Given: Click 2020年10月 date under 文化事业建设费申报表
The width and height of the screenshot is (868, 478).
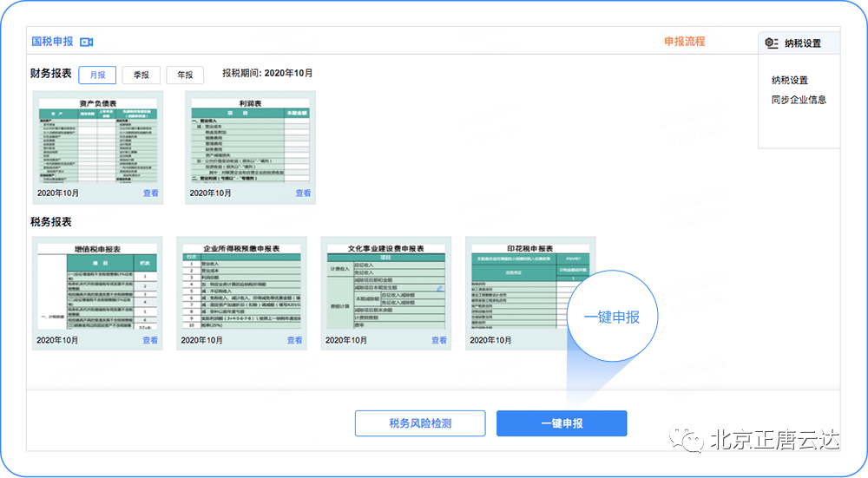Looking at the screenshot, I should pyautogui.click(x=346, y=340).
